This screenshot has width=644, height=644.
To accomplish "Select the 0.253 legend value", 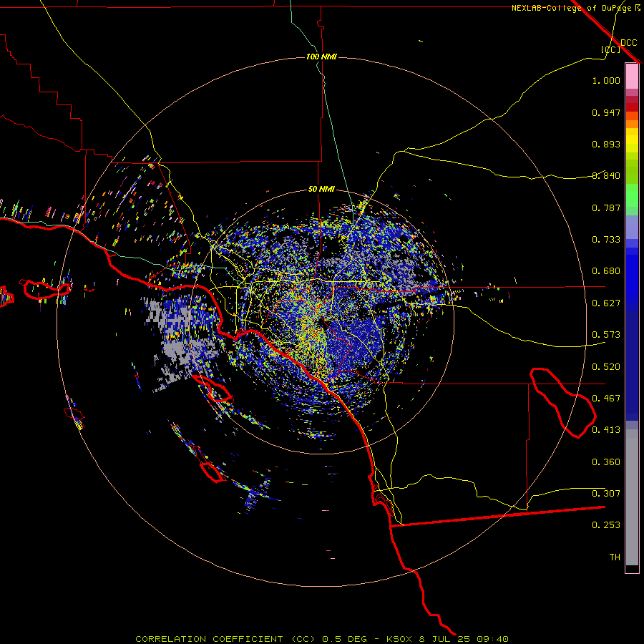I will coord(606,525).
